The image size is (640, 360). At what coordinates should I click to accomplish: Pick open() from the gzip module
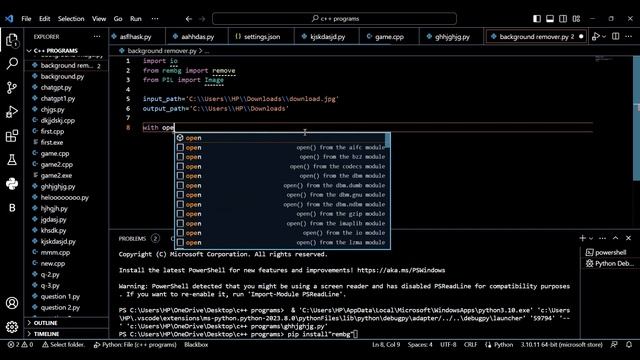pos(280,214)
